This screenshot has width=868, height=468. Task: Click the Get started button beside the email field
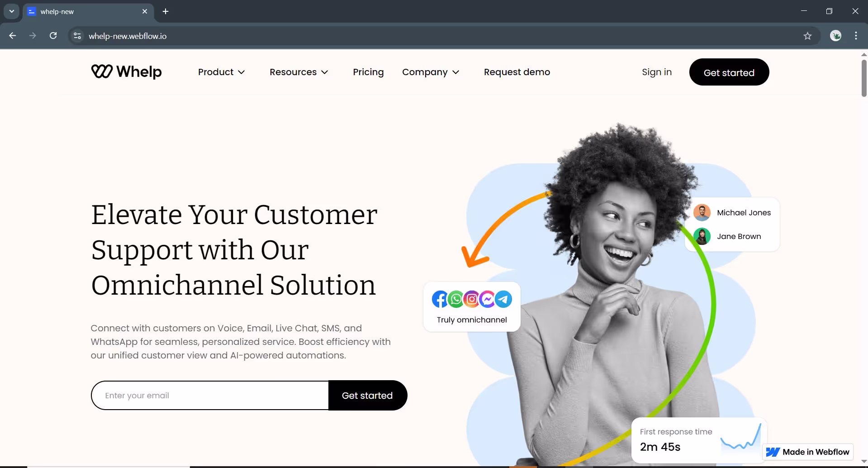pyautogui.click(x=368, y=396)
